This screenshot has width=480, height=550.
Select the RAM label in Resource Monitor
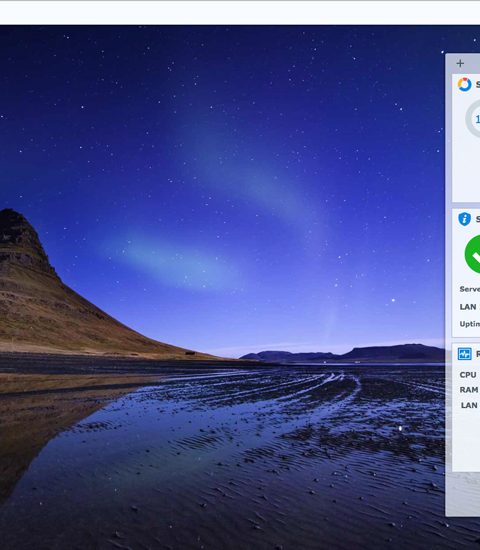pyautogui.click(x=469, y=390)
